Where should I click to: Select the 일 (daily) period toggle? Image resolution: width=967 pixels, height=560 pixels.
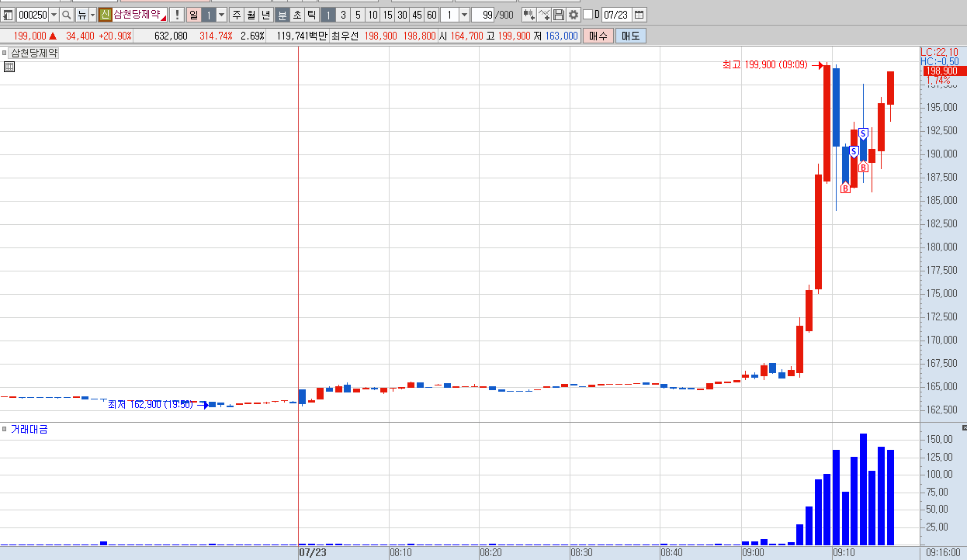pyautogui.click(x=193, y=15)
